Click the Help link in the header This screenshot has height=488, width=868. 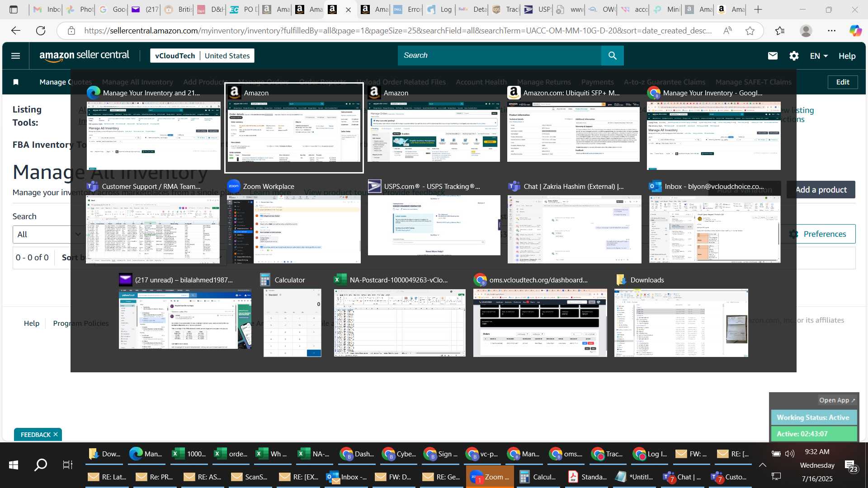coord(847,56)
